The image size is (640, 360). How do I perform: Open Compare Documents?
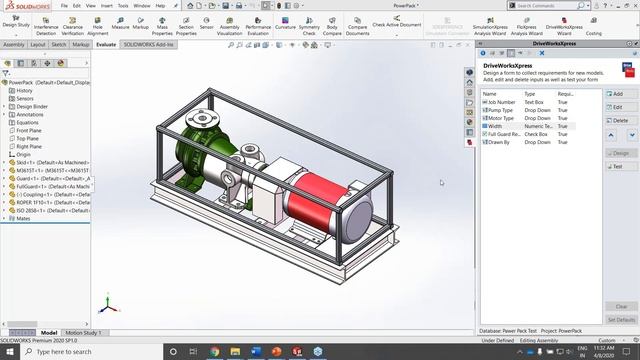coord(358,26)
